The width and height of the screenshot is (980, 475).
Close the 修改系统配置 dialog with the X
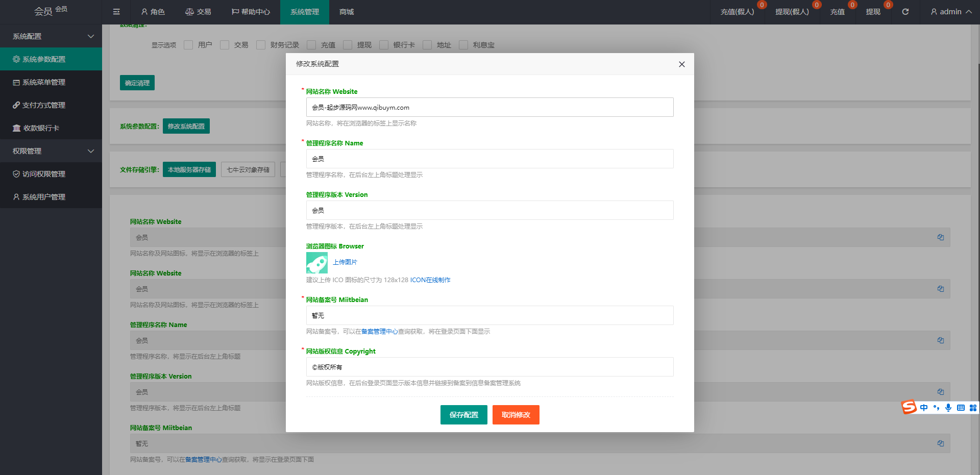[x=682, y=64]
